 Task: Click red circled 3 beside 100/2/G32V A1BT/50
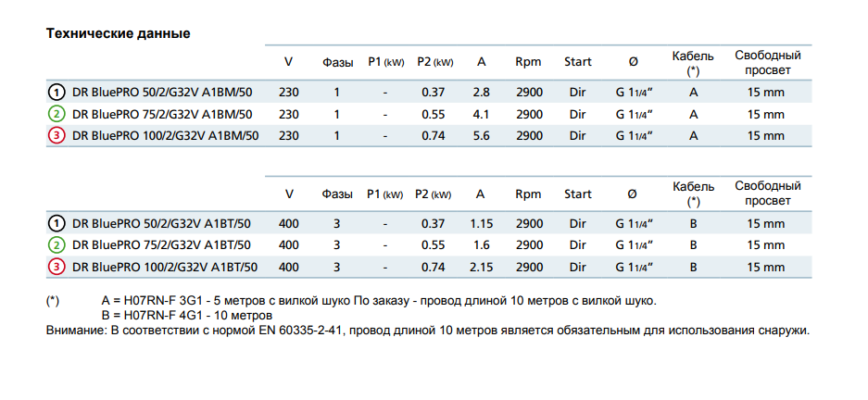57,267
